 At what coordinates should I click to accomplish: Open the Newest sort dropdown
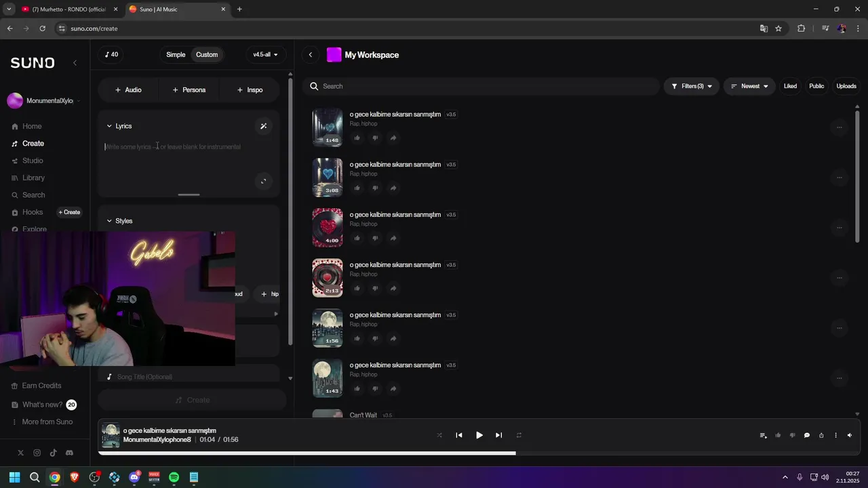pyautogui.click(x=749, y=86)
